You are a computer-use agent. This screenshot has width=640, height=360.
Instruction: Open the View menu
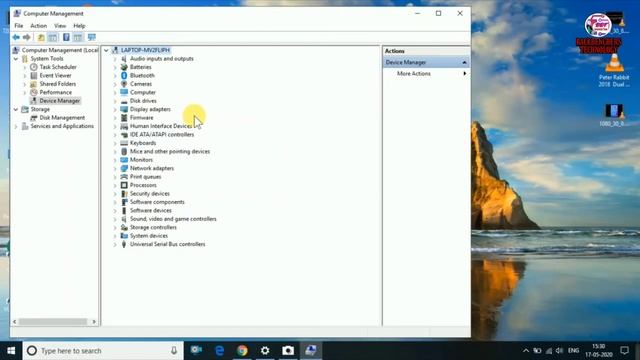(60, 26)
